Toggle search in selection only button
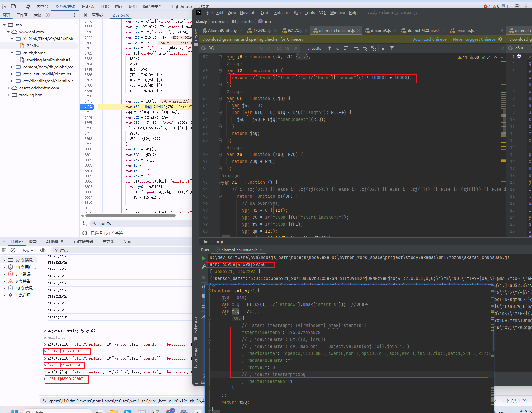Screen dimensions: 532x413 coord(384,48)
